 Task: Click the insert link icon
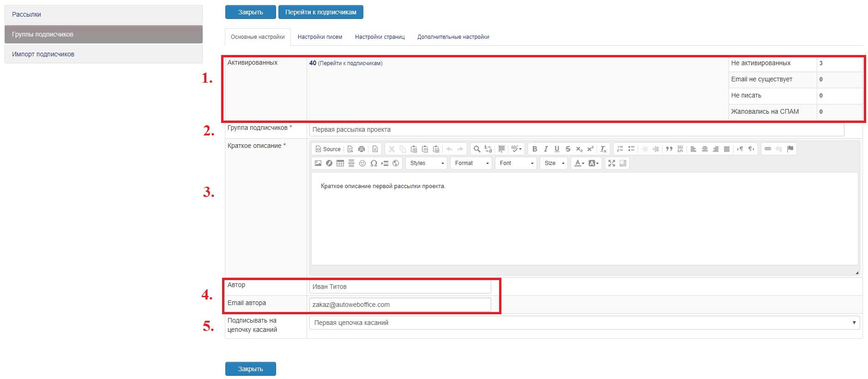point(768,149)
